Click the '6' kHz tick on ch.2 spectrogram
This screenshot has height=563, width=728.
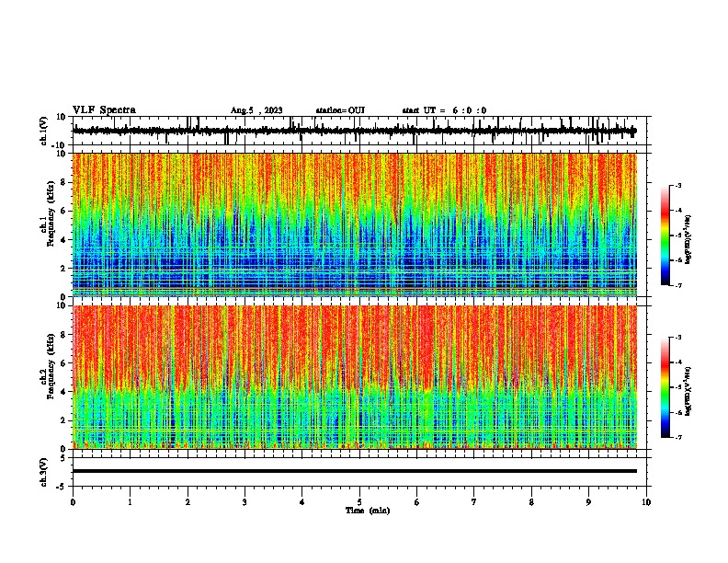(x=64, y=363)
